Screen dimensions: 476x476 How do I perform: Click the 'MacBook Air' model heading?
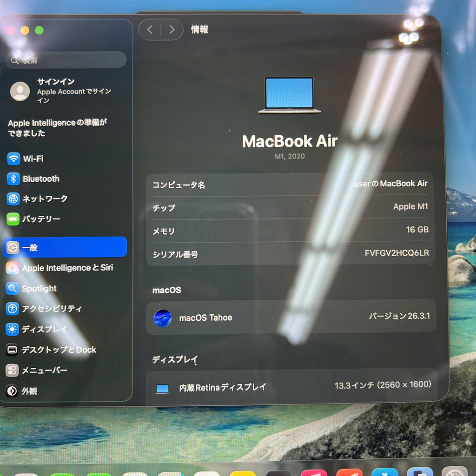290,141
